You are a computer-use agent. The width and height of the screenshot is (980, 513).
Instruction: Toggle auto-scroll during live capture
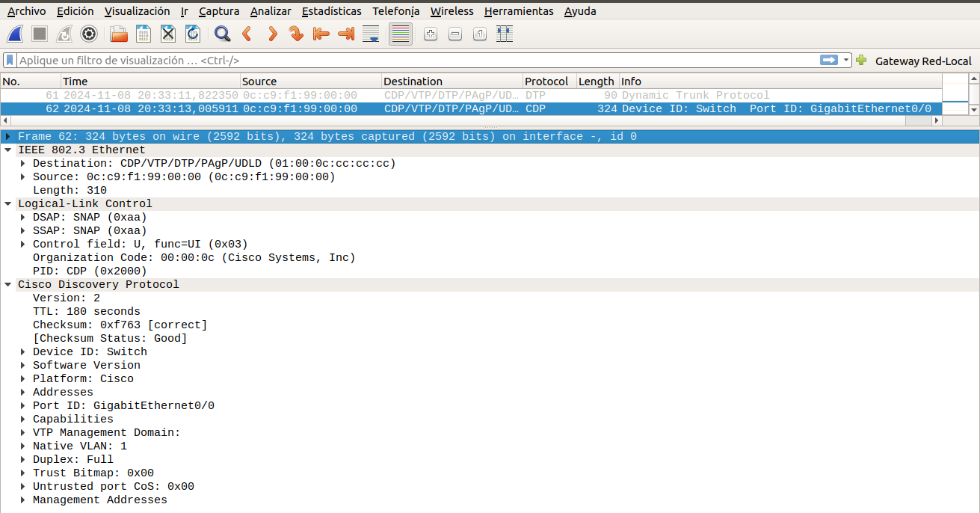[371, 34]
